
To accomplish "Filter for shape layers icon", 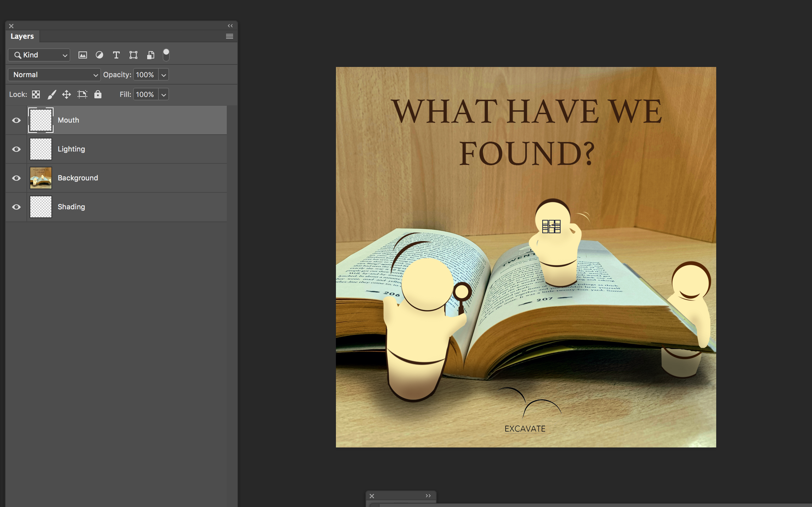I will click(133, 55).
